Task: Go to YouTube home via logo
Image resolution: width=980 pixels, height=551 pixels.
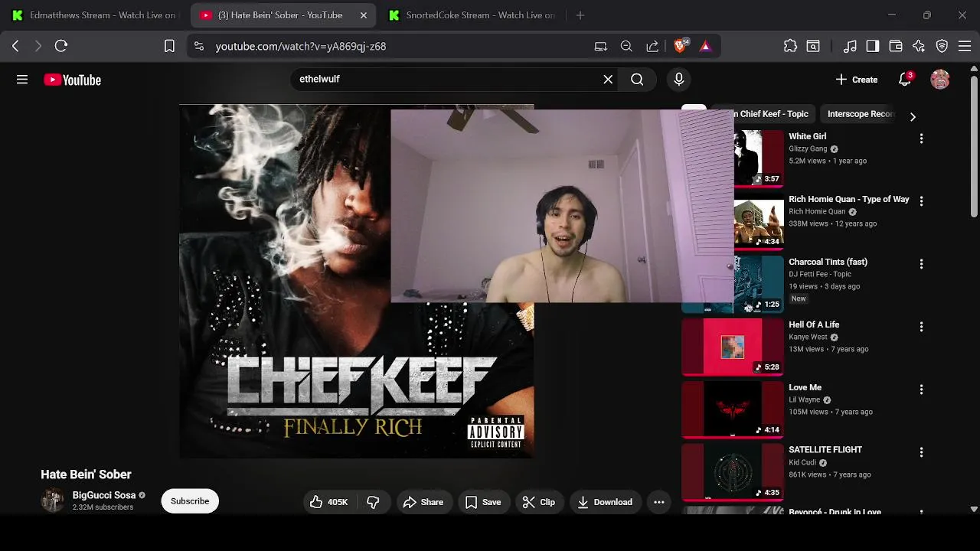Action: pos(72,80)
